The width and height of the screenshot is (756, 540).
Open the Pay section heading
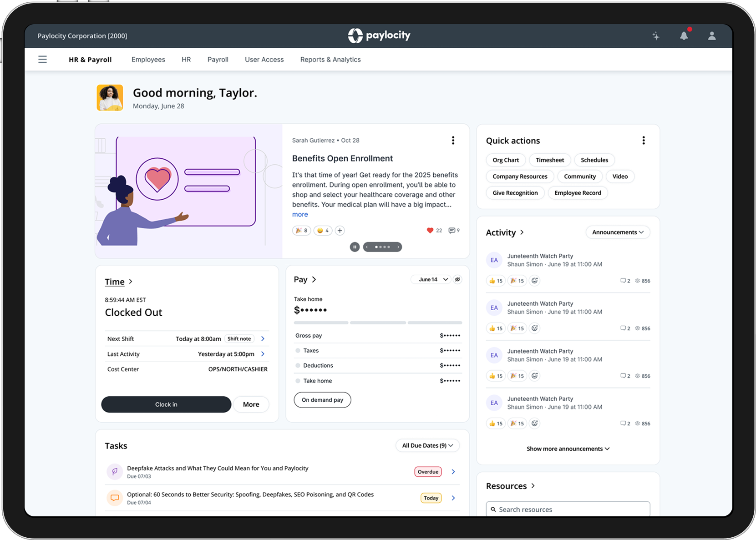coord(304,279)
